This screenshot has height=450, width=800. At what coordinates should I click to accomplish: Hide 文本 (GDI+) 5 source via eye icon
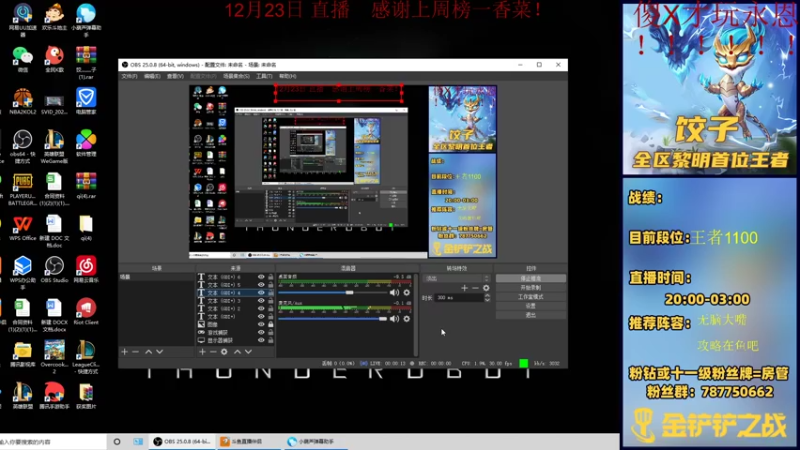pyautogui.click(x=261, y=285)
